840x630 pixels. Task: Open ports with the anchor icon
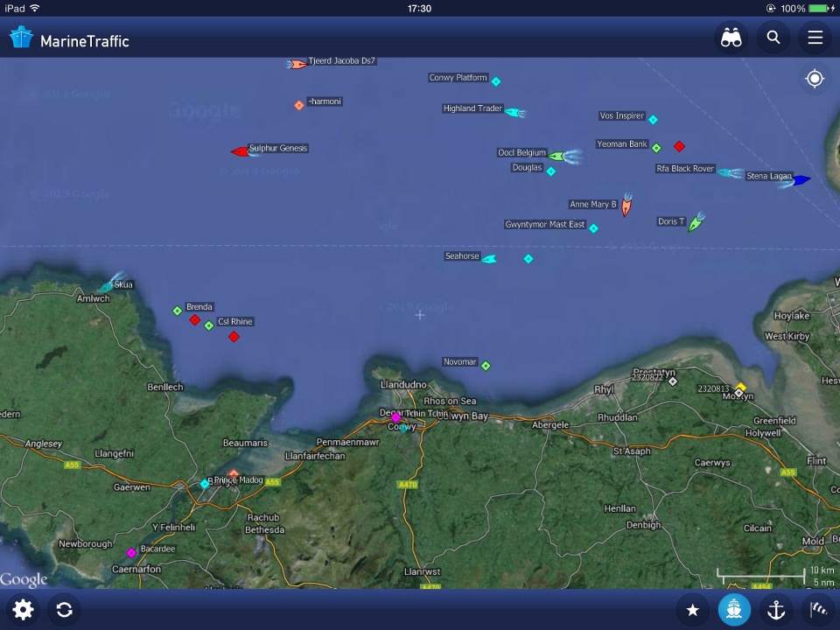[x=776, y=610]
